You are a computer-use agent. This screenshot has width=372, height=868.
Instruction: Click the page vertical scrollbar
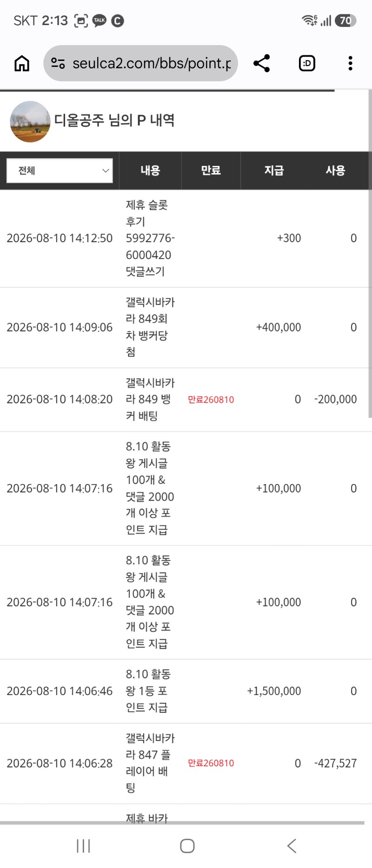pyautogui.click(x=370, y=254)
